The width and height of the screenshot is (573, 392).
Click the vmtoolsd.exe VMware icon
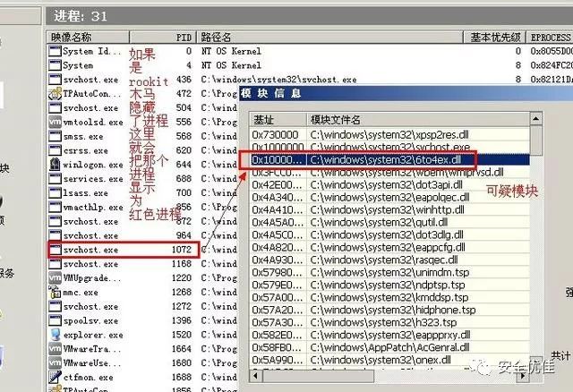click(55, 122)
